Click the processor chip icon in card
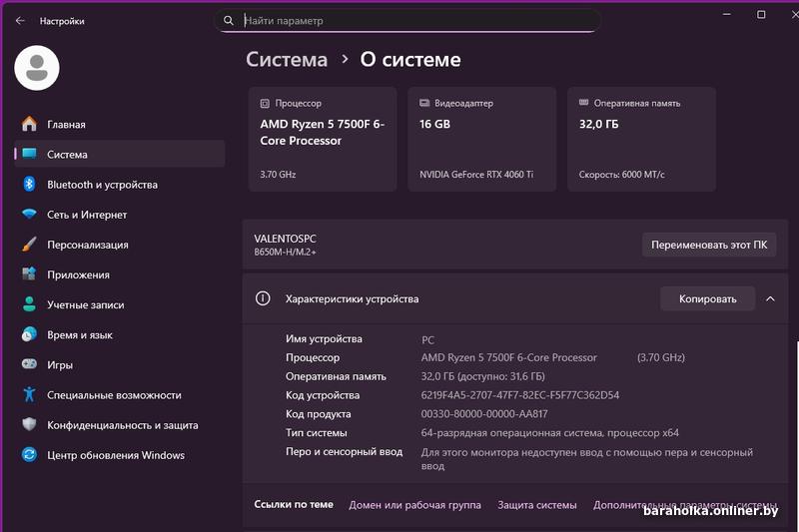The height and width of the screenshot is (532, 799). (265, 104)
